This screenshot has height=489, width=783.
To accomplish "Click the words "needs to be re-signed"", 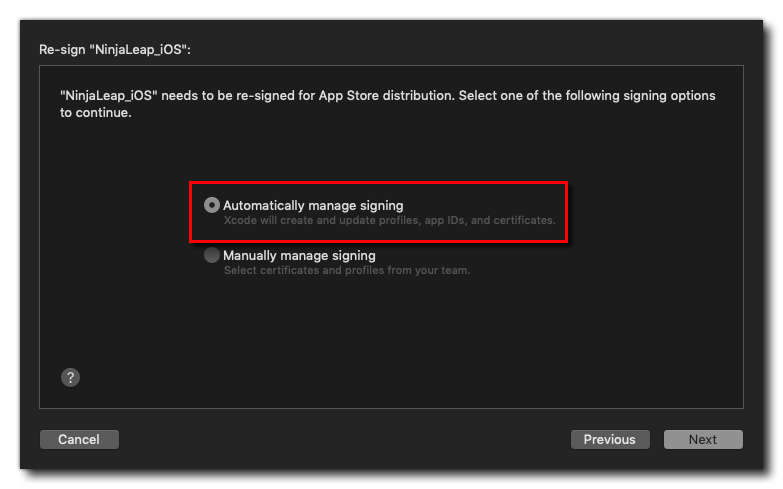I will [227, 96].
